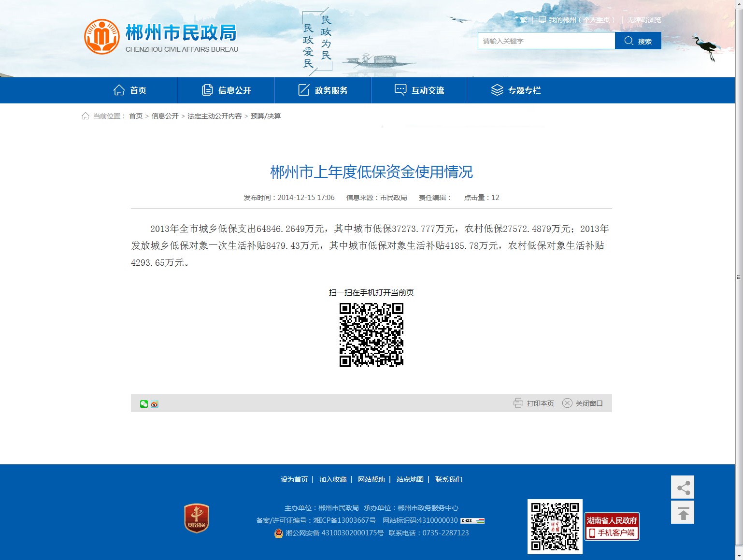Click the 扫一扫在手机打开当前页 caption

point(371,292)
